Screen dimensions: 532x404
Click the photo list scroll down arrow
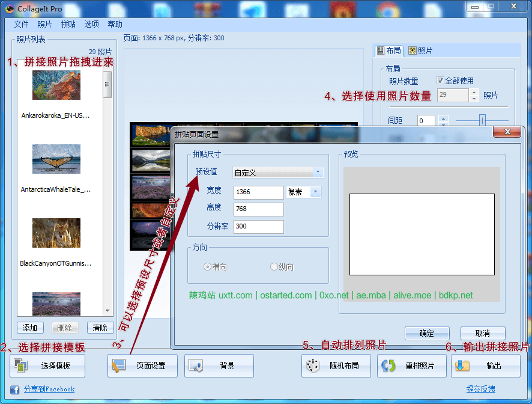point(107,311)
